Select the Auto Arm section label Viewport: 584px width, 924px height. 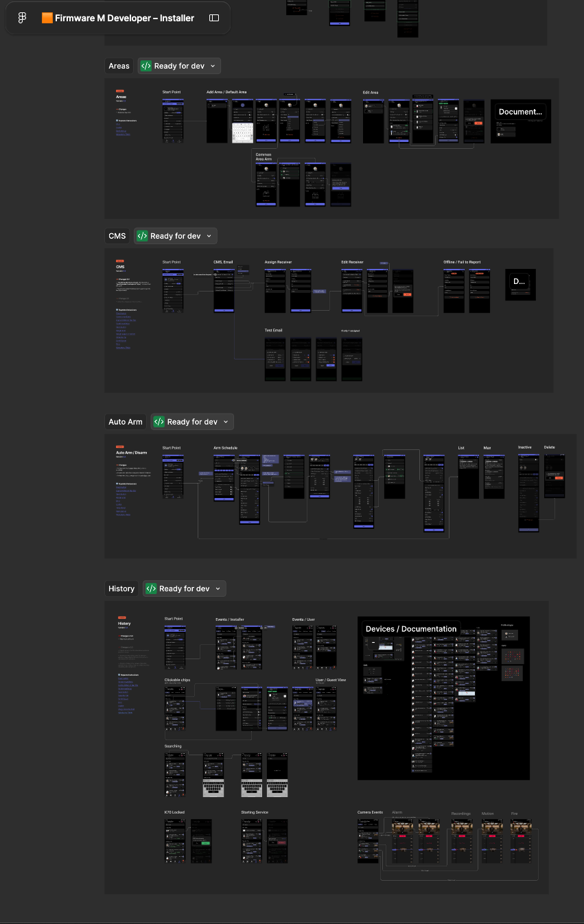pyautogui.click(x=126, y=422)
